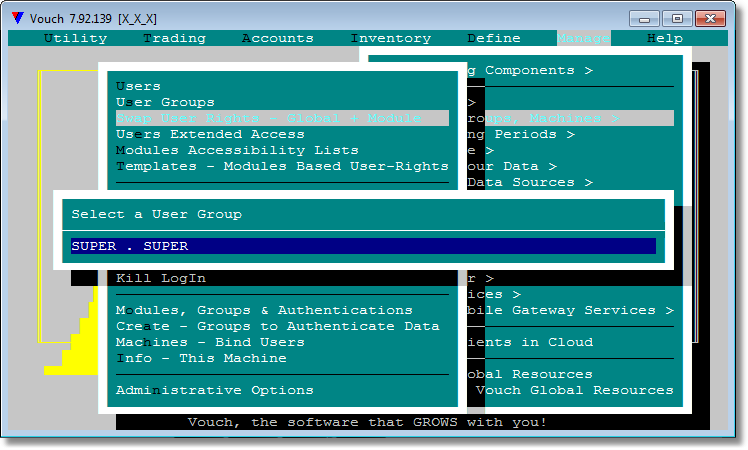
Task: Select Vouch Global Resources entry
Action: click(575, 390)
